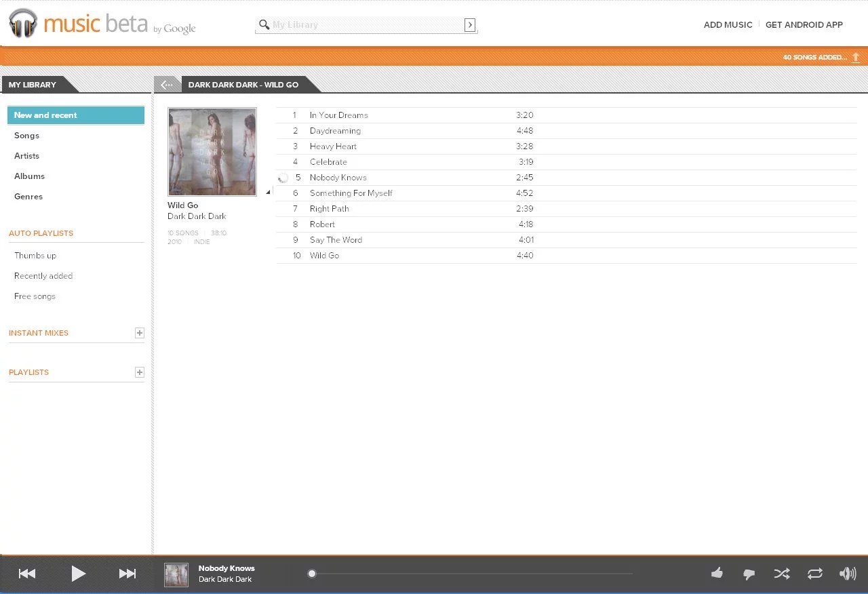
Task: Click the search submit arrow button
Action: click(469, 25)
